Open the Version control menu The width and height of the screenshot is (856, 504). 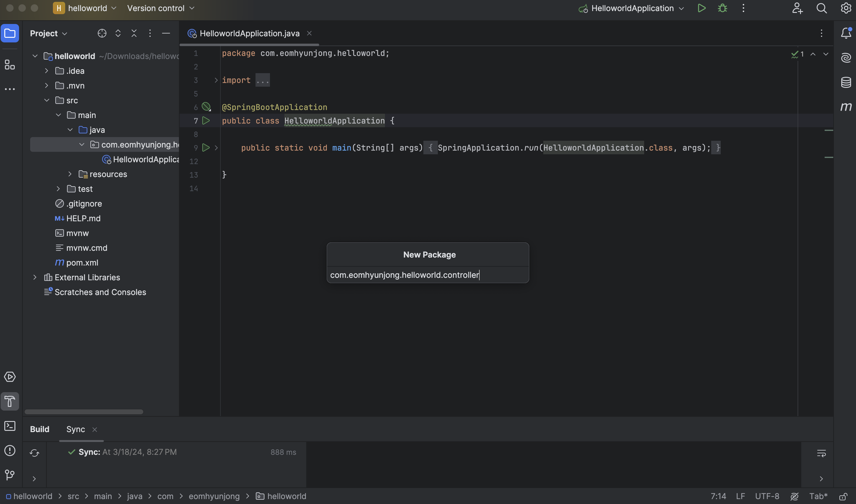(x=160, y=8)
